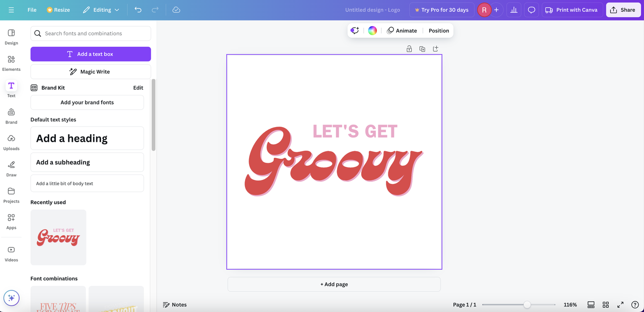
Task: Check the cloud save status icon
Action: click(x=176, y=10)
